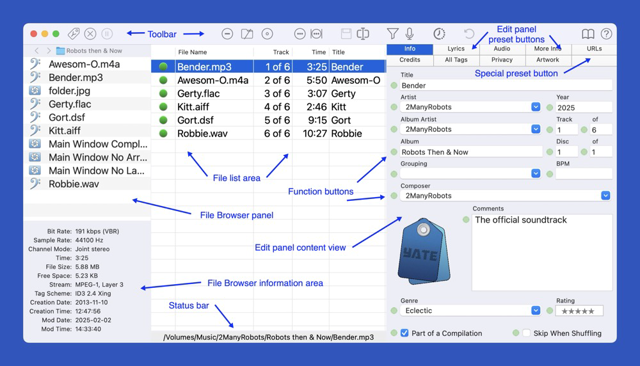Click the undo curved-arrow icon in toolbar
This screenshot has width=640, height=366.
469,34
